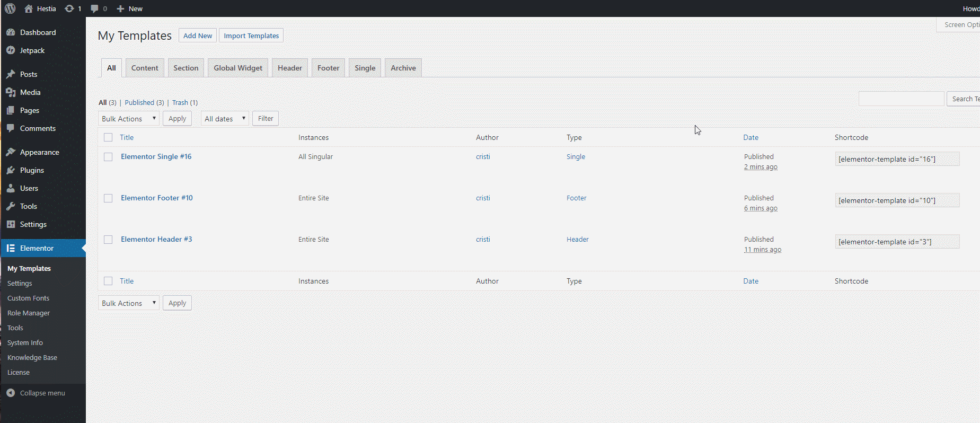
Task: Click the Import Templates button
Action: [251, 36]
